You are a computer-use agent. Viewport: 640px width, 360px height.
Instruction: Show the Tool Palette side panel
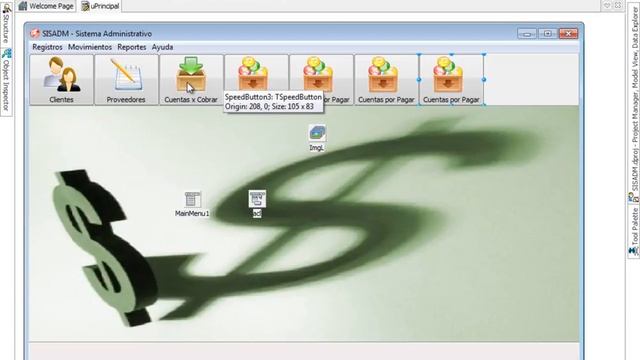634,231
